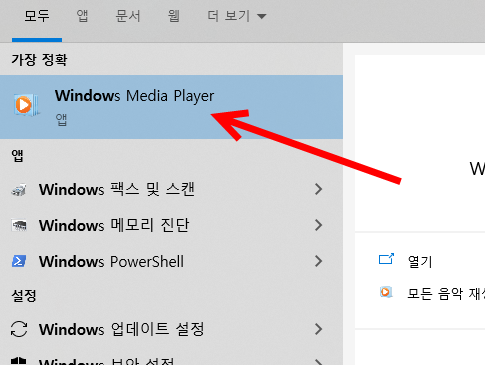Click the 열기 open icon in right pane
The image size is (485, 365).
386,259
